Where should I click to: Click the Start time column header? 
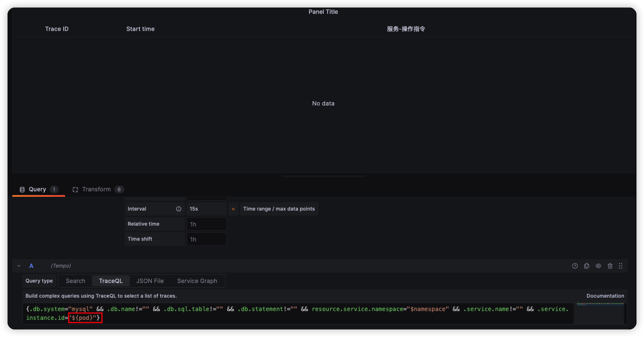[x=140, y=29]
